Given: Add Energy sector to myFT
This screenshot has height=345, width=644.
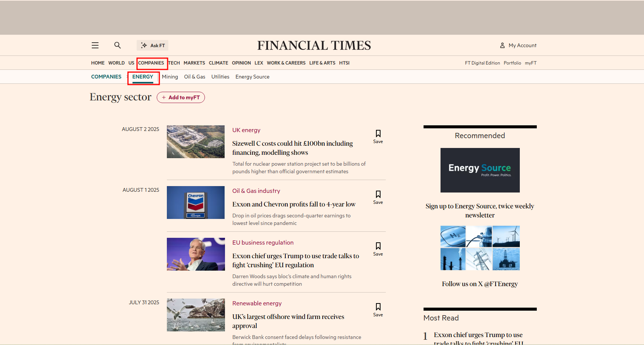Looking at the screenshot, I should click(181, 97).
